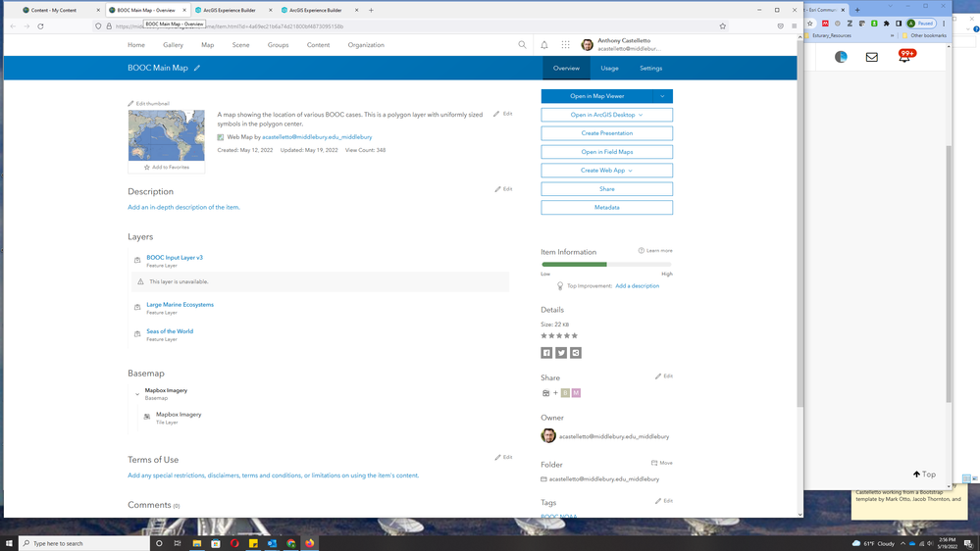Open Firefox hamburger menu

point(795,26)
